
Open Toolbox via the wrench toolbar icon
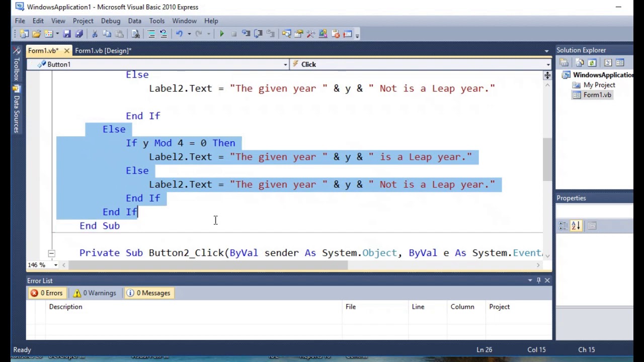coord(310,34)
